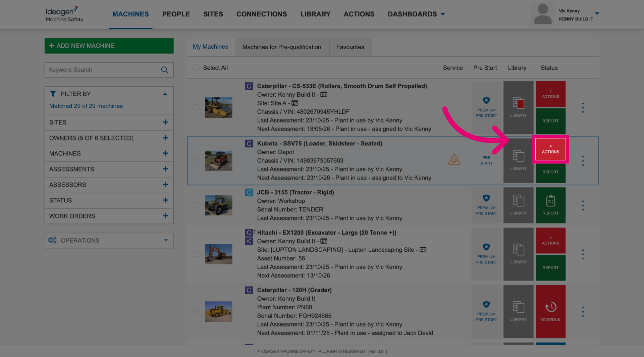Expand the Status filter

[165, 200]
